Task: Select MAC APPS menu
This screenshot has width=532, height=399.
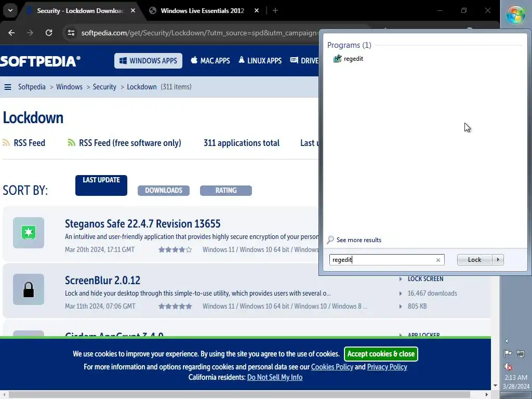Action: pyautogui.click(x=210, y=61)
